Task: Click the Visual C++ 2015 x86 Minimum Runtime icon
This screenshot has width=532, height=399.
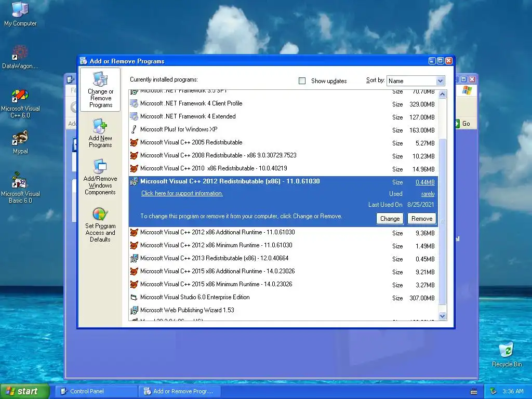Action: click(134, 284)
